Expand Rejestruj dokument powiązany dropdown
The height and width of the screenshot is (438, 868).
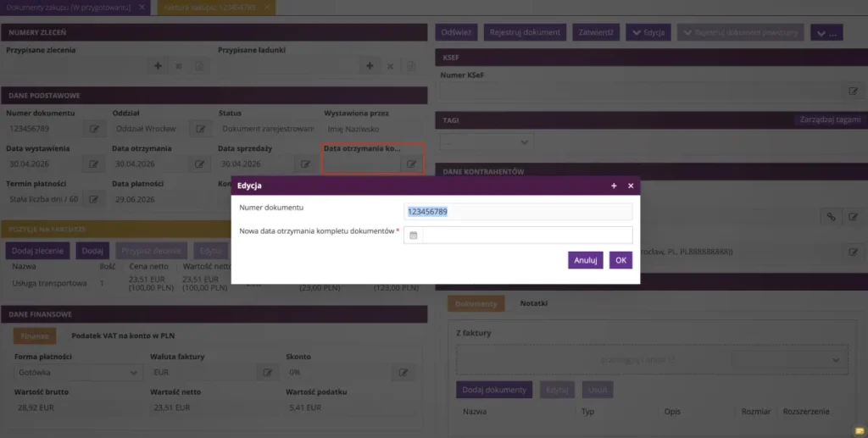(740, 33)
